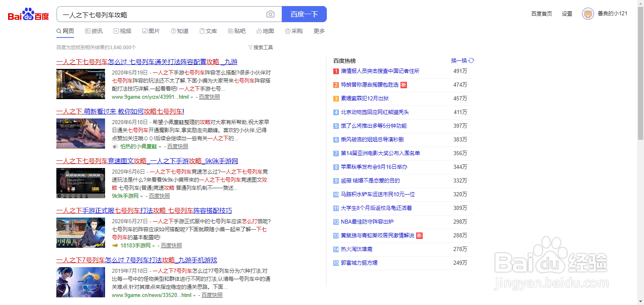Image resolution: width=644 pixels, height=305 pixels.
Task: Open result 萌新看过来,教你如何攻略七号列车
Action: (x=120, y=111)
